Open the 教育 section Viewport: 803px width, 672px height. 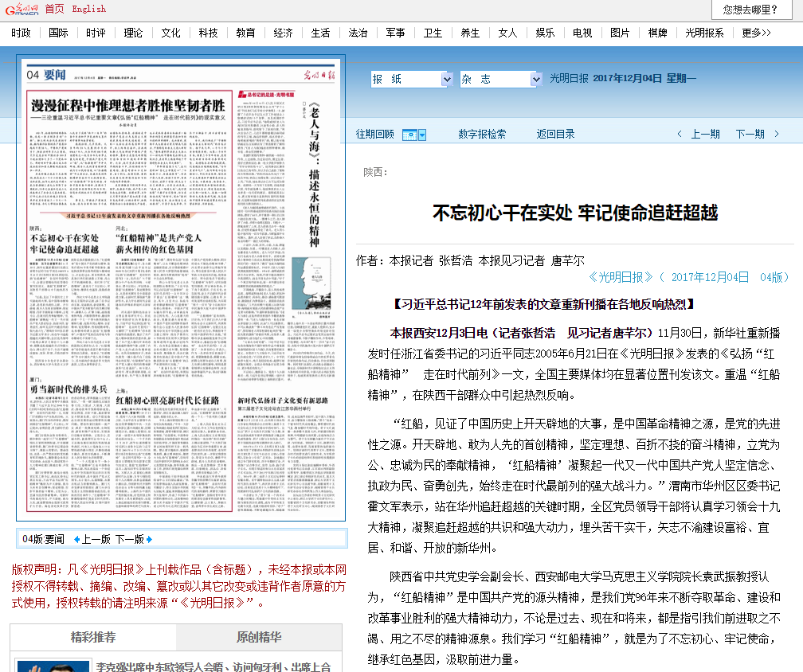245,33
